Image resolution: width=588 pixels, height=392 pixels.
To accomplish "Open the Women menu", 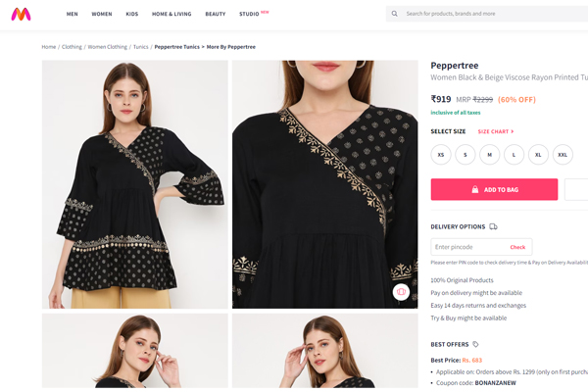I will click(x=102, y=14).
